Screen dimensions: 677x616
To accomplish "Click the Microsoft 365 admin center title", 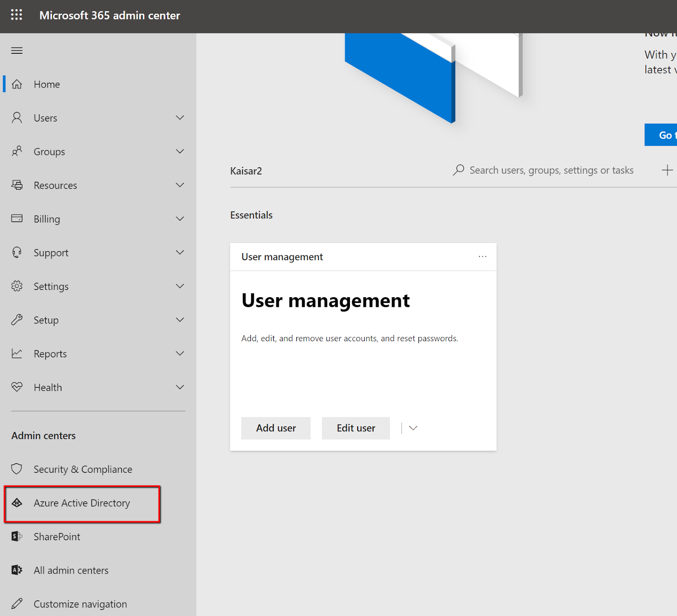I will coord(110,15).
